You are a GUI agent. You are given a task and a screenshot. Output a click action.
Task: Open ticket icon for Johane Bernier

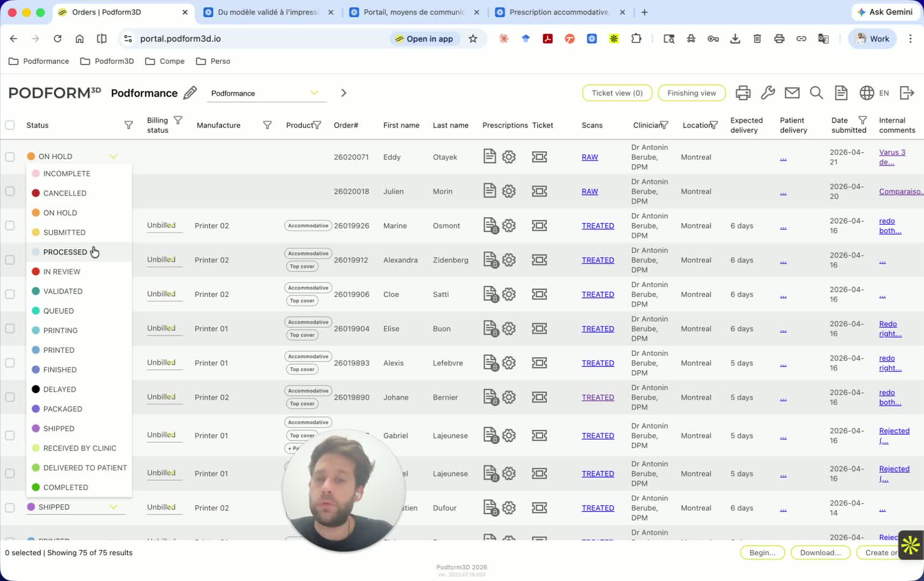click(x=539, y=397)
